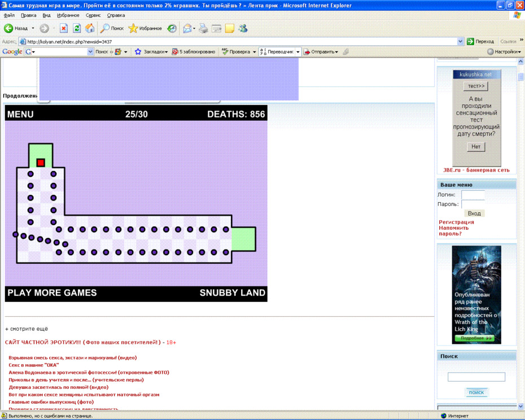Click the поиск search button in sidebar
Image resolution: width=525 pixels, height=420 pixels.
(476, 392)
